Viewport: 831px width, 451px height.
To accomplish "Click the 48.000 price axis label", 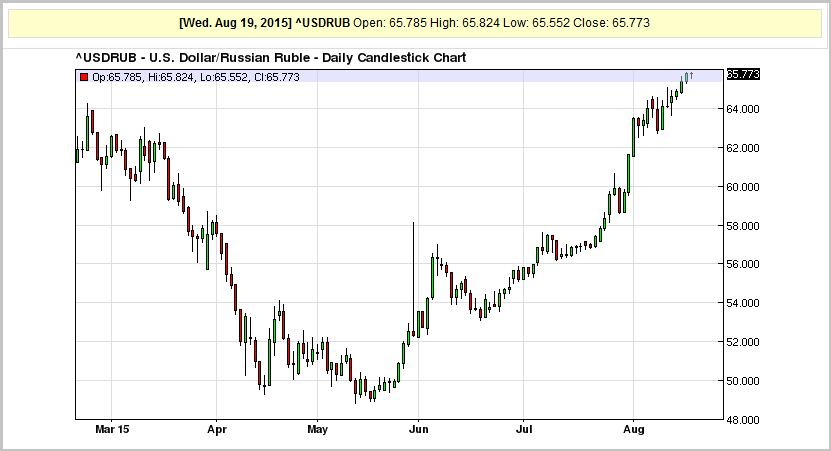I will tap(742, 420).
